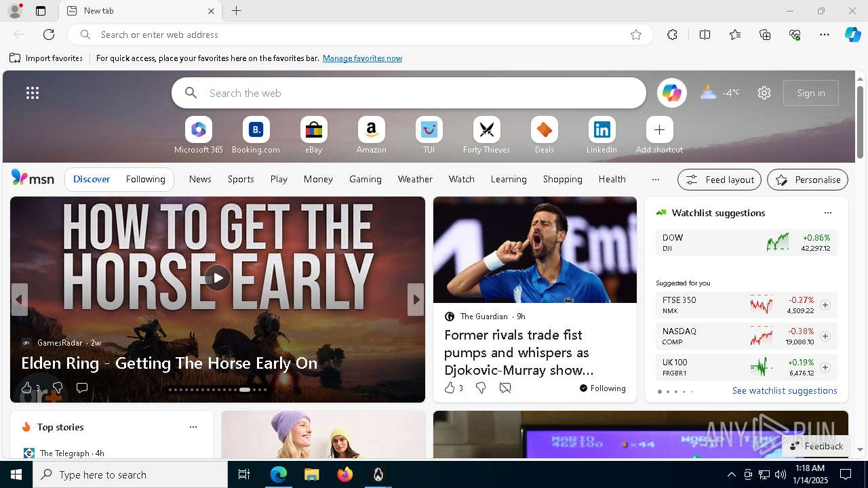Screen dimensions: 868x488
Task: Open Microsoft 365 shortcut
Action: (x=199, y=135)
